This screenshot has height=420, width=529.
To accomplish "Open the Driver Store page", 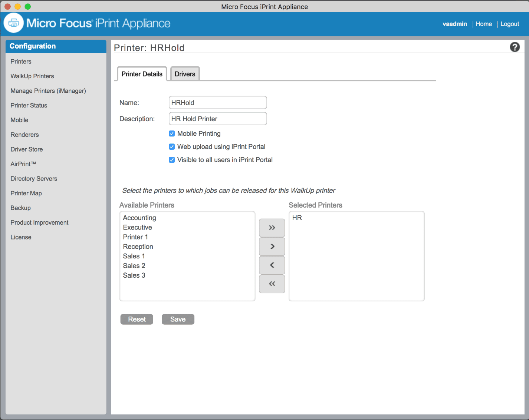I will (27, 149).
